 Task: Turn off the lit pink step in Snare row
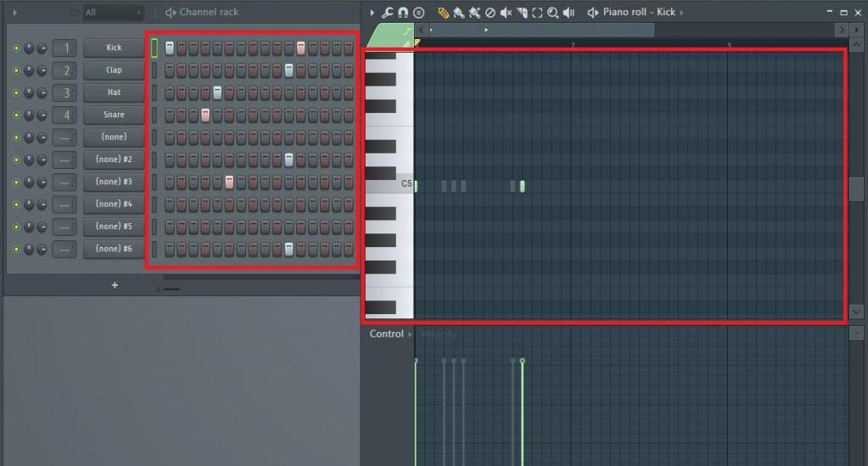click(x=205, y=115)
